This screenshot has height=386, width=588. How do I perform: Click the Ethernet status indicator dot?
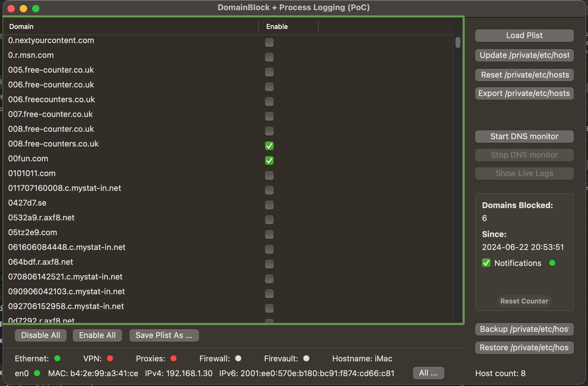[x=57, y=358]
